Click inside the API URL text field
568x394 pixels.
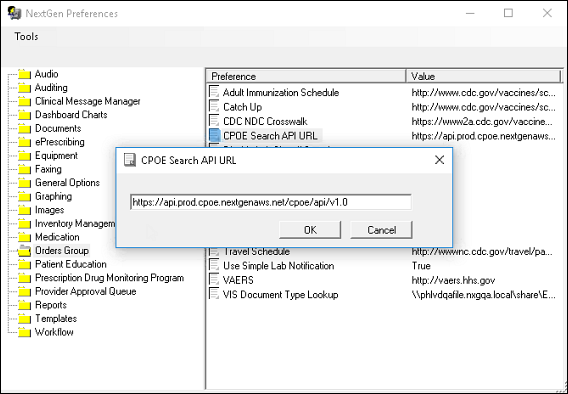point(271,202)
